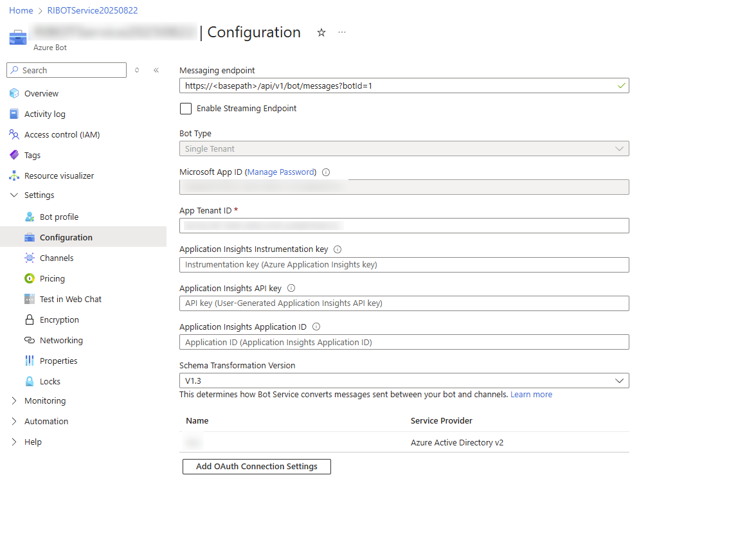The image size is (756, 538).
Task: Click the Application Insights API key info icon
Action: (x=291, y=288)
